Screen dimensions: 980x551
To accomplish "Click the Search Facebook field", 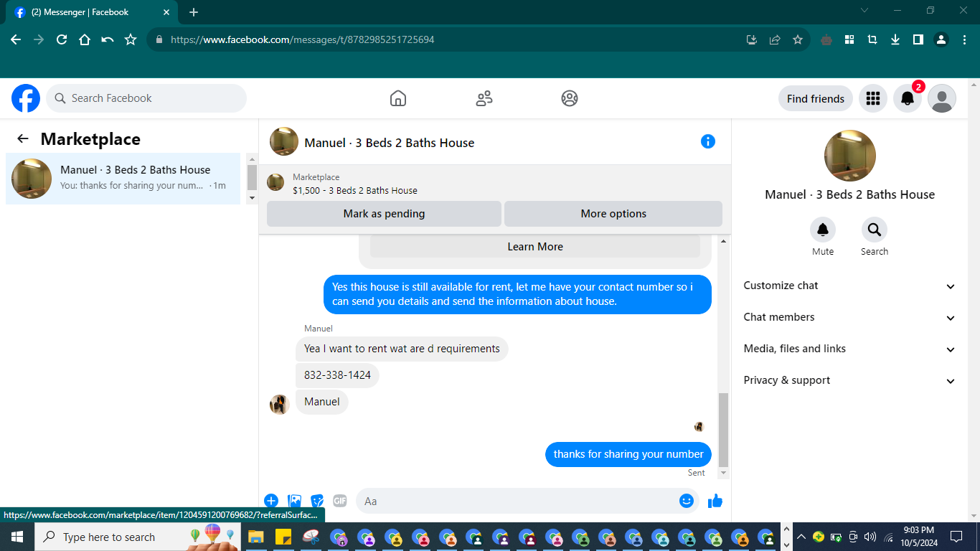I will click(146, 98).
